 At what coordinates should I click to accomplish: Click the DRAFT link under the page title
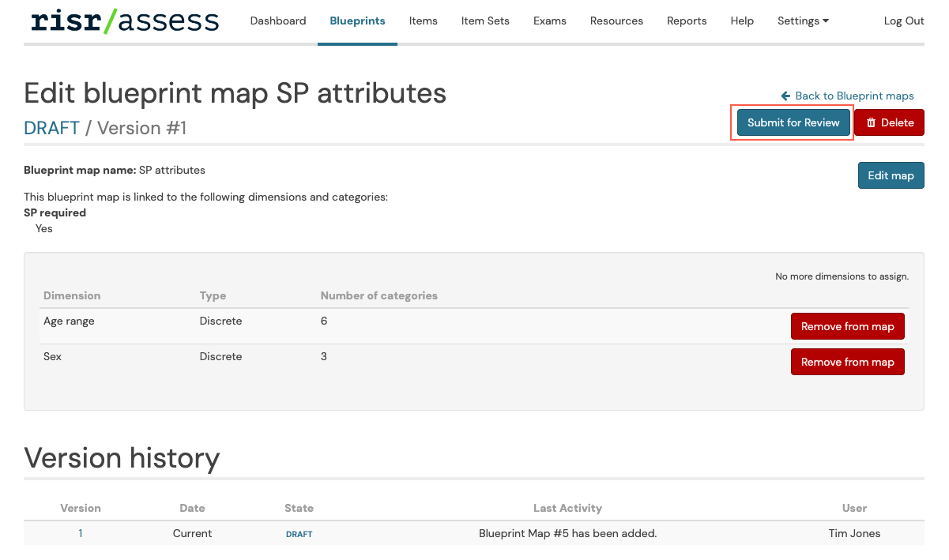pyautogui.click(x=51, y=128)
